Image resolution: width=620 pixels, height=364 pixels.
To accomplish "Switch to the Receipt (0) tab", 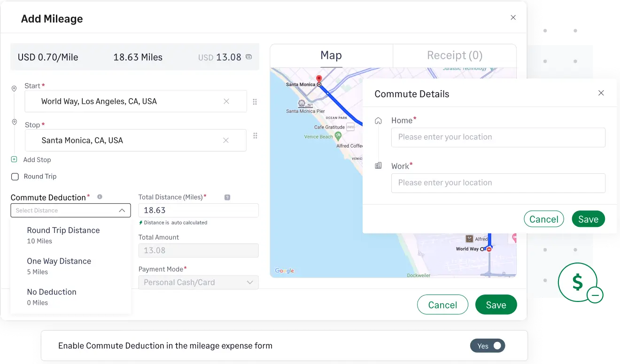I will point(454,55).
